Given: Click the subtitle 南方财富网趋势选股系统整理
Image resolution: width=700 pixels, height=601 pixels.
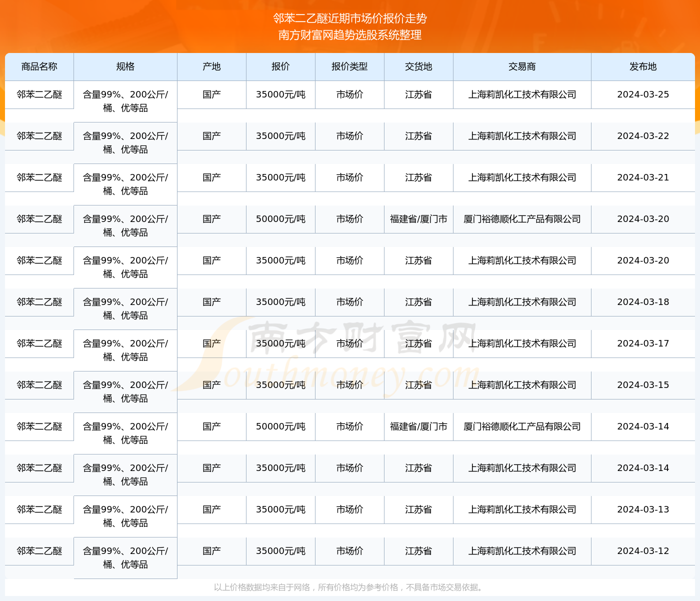Looking at the screenshot, I should click(350, 35).
